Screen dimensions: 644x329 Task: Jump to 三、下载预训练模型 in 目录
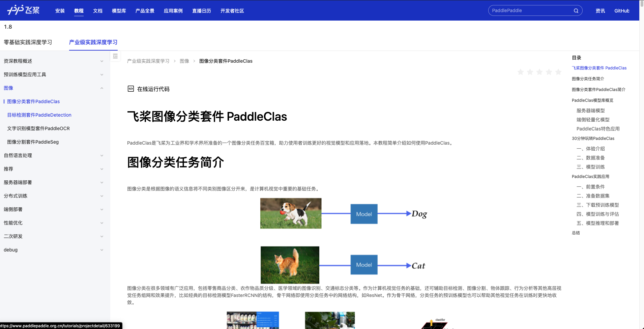point(598,205)
